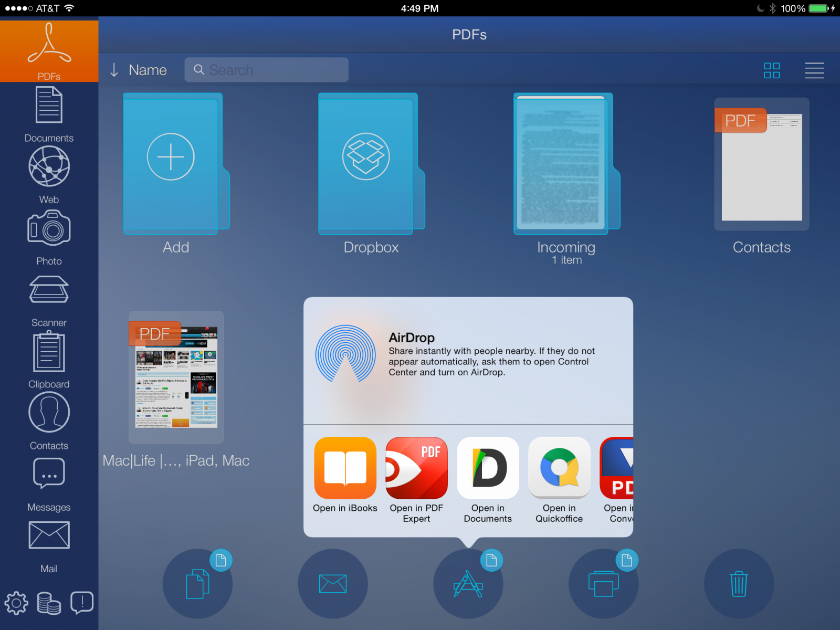This screenshot has width=840, height=630.
Task: Click the Search field
Action: click(266, 70)
